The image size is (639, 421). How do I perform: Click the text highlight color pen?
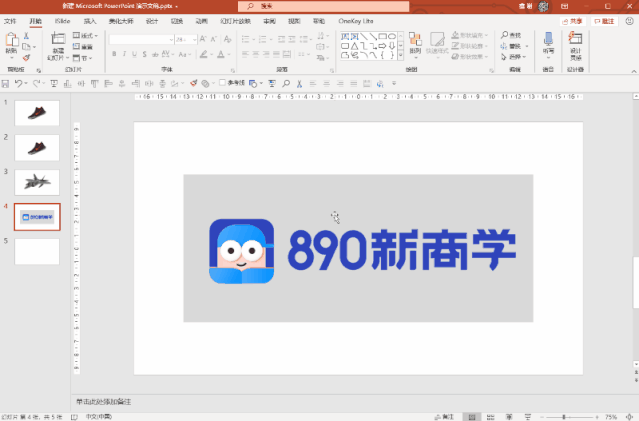[x=203, y=54]
